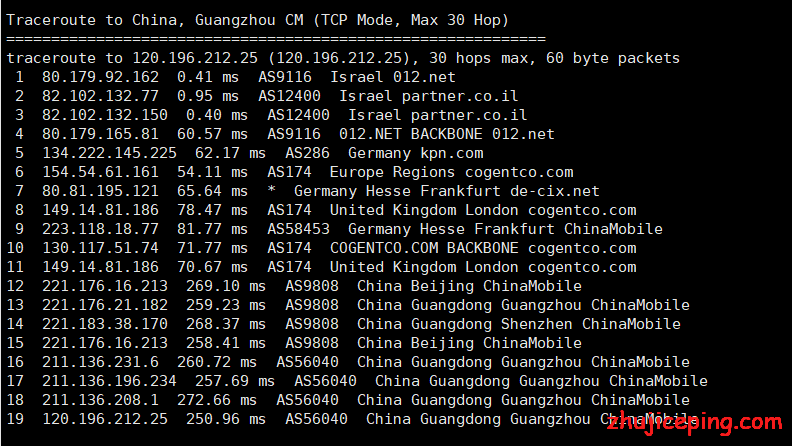The image size is (792, 446).
Task: Click hop 5 IP 134.222.145.225
Action: (x=109, y=153)
